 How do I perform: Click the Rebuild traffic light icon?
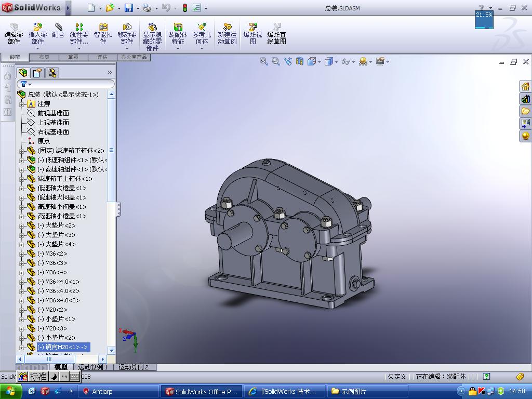click(185, 8)
